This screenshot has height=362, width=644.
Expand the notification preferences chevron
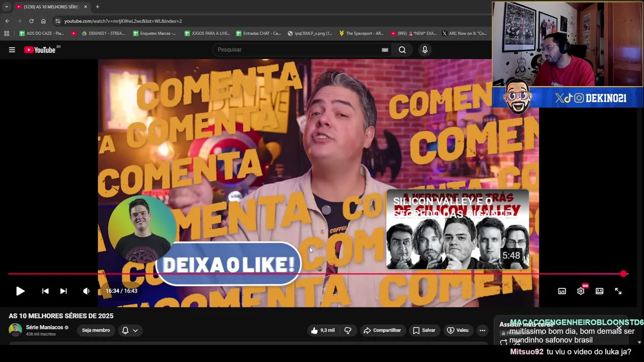[135, 330]
